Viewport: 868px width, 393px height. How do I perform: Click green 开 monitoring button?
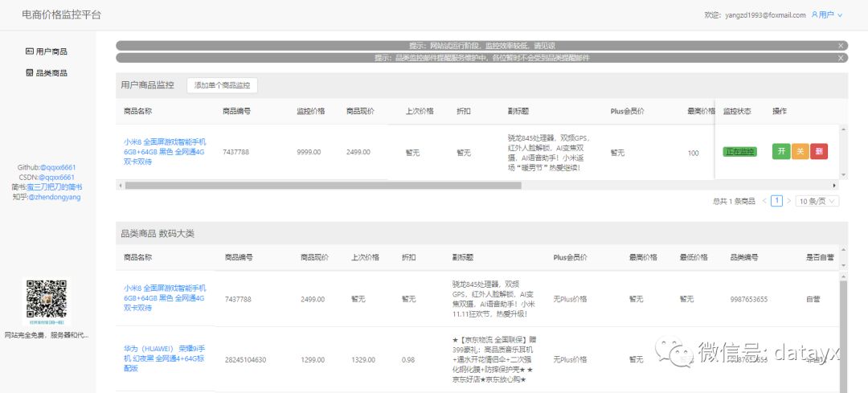coord(781,152)
